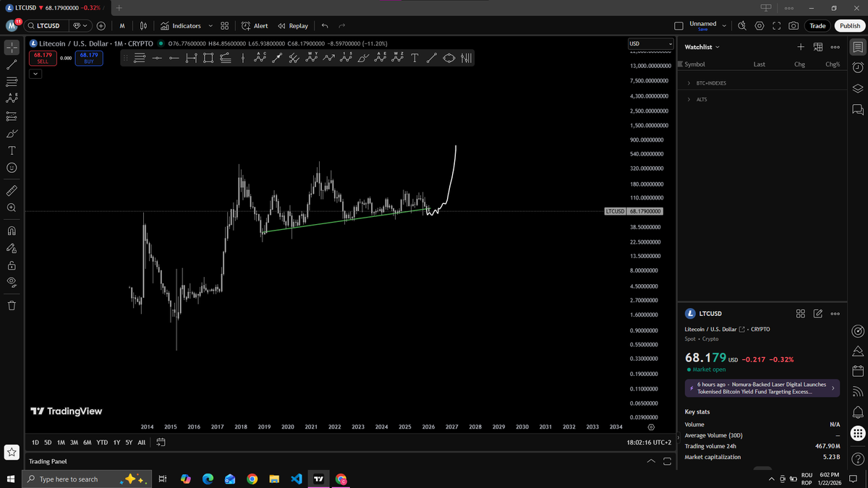This screenshot has width=868, height=488.
Task: Select the 3M time range
Action: pos(74,442)
